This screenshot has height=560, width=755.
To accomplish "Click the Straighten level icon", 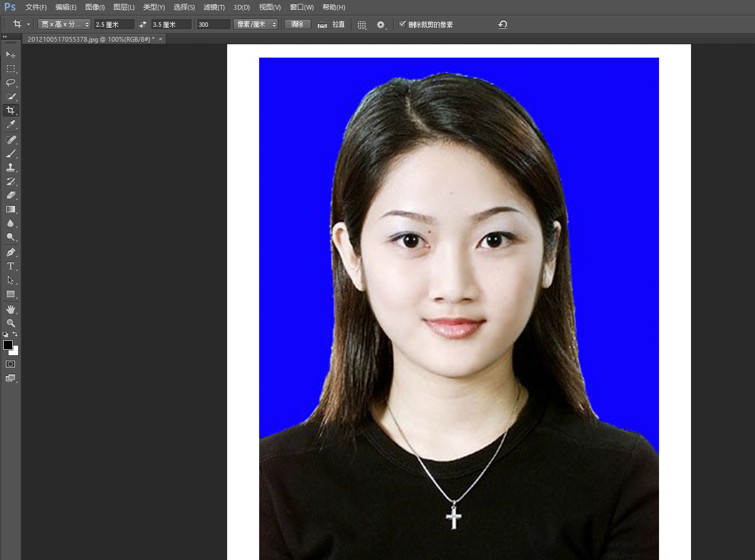I will pos(322,25).
